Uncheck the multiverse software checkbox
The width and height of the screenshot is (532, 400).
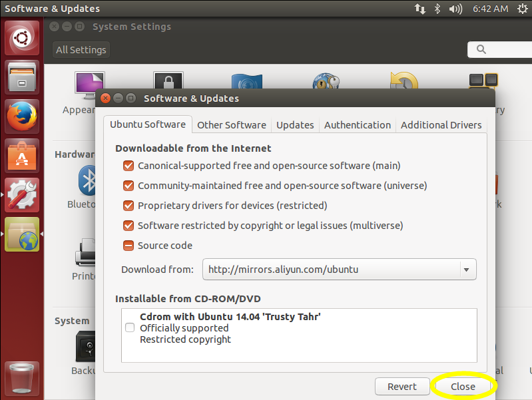tap(129, 226)
